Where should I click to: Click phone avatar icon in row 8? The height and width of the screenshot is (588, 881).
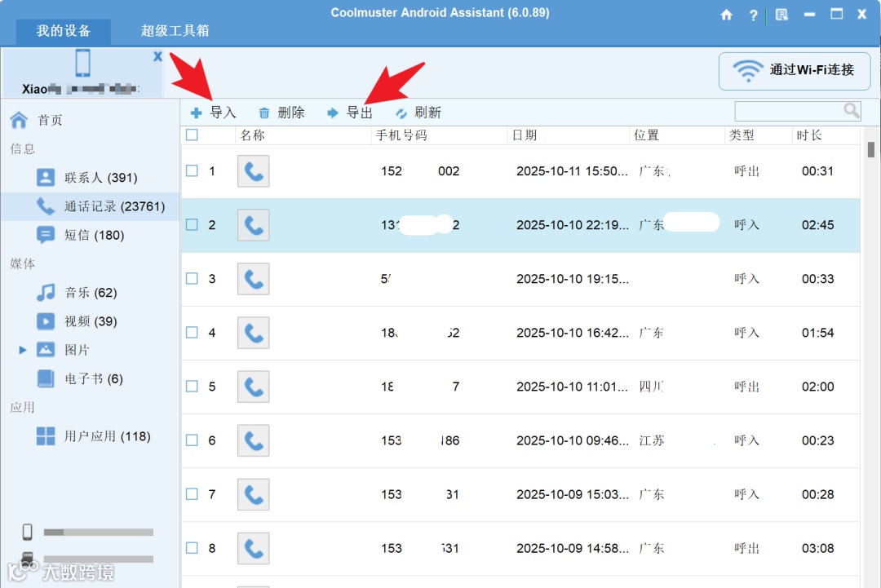pyautogui.click(x=254, y=549)
